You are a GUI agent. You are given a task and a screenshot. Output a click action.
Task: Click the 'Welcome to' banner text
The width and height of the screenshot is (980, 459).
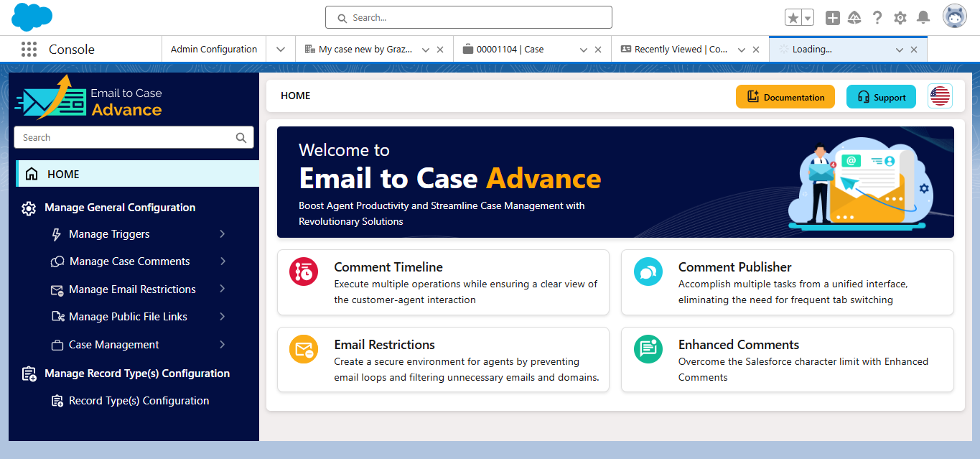pos(344,150)
